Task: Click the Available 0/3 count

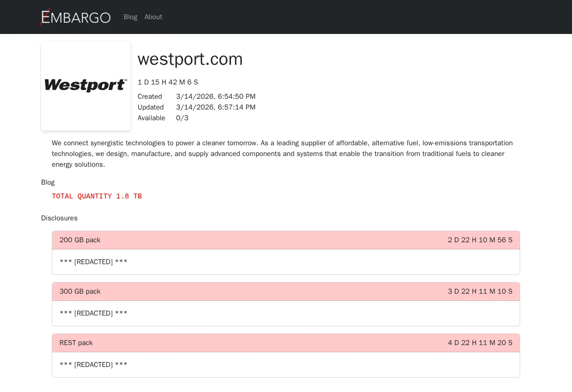Action: point(182,118)
